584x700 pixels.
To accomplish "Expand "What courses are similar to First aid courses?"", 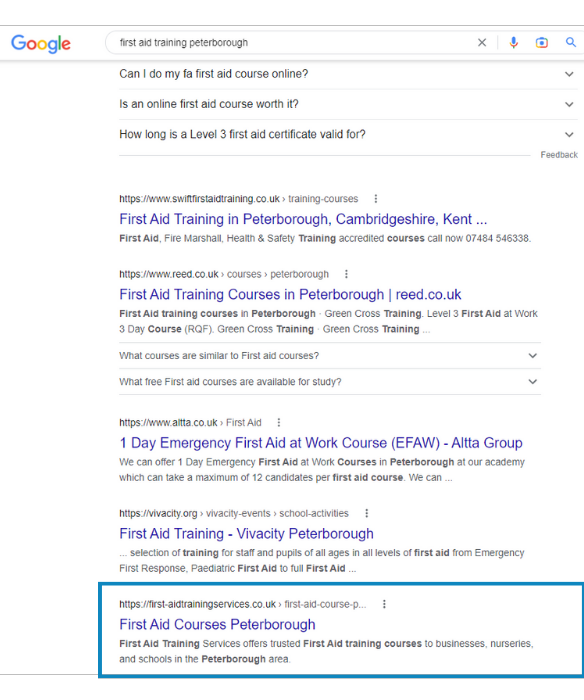I will coord(330,356).
